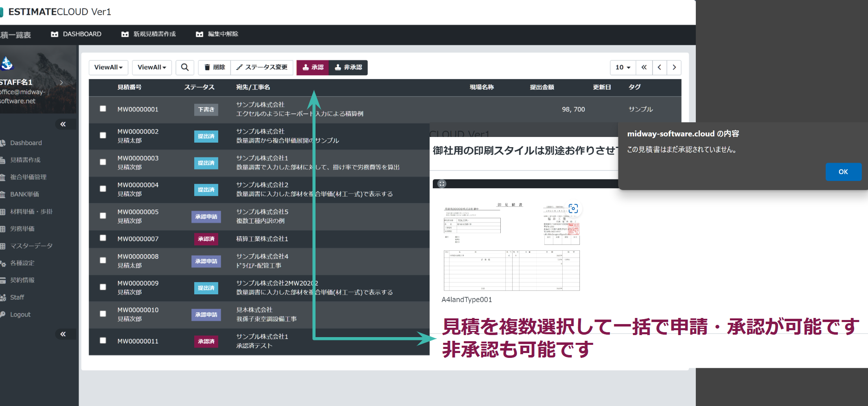Go to next page chevron
Screen dimensions: 868x406
[674, 67]
